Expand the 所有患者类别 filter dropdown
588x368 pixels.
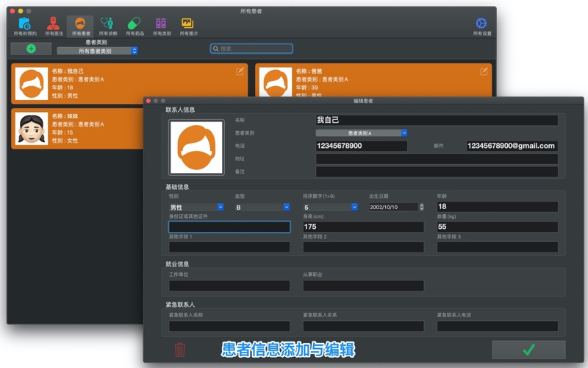97,51
